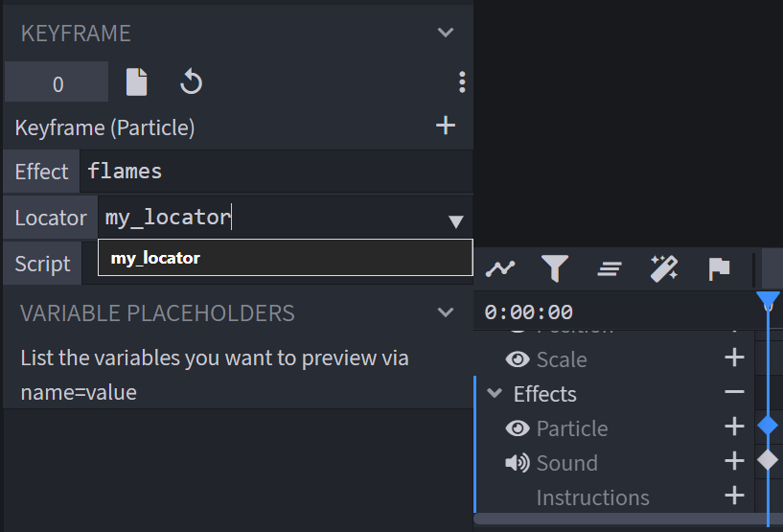
Task: Toggle the graph editor curve icon
Action: (x=500, y=268)
